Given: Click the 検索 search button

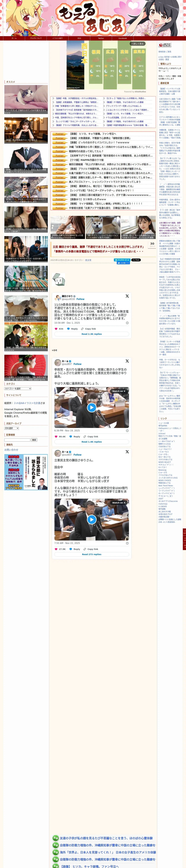Looking at the screenshot, I should (34, 440).
